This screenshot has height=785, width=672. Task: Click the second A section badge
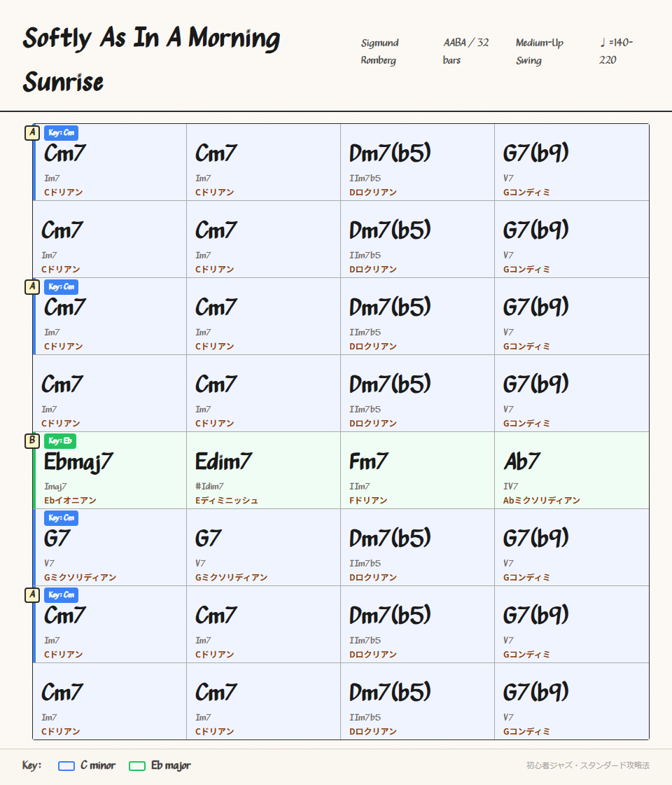pos(32,286)
